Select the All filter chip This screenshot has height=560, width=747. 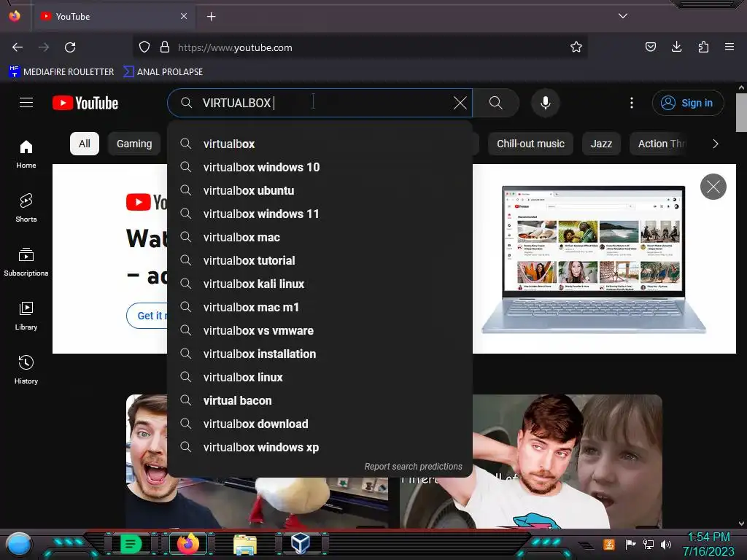pos(85,144)
